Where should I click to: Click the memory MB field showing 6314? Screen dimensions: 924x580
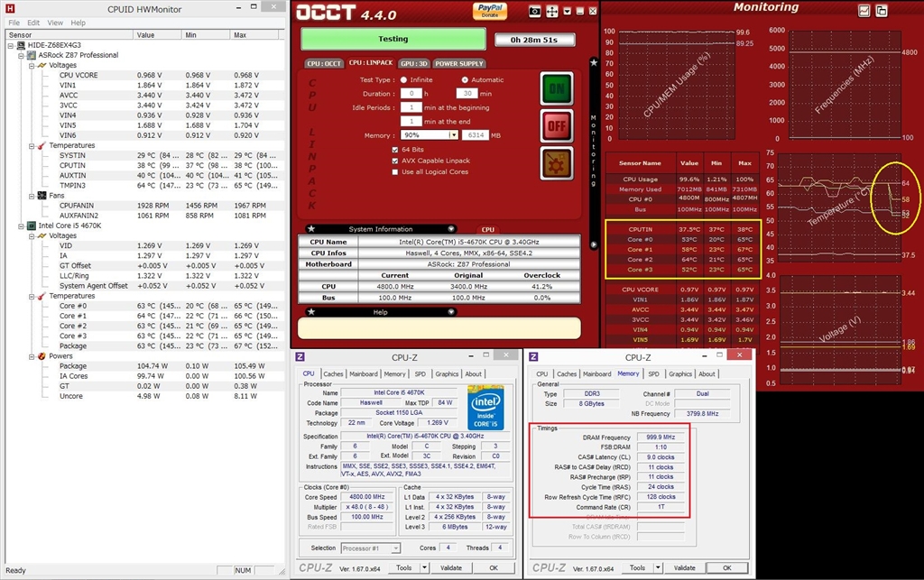476,134
